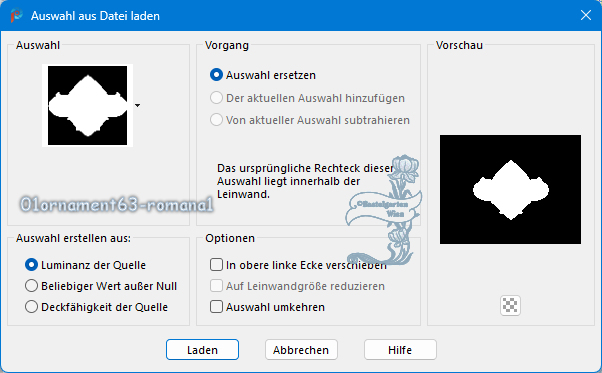Image resolution: width=602 pixels, height=373 pixels.
Task: Click the Hilfe button
Action: [400, 350]
